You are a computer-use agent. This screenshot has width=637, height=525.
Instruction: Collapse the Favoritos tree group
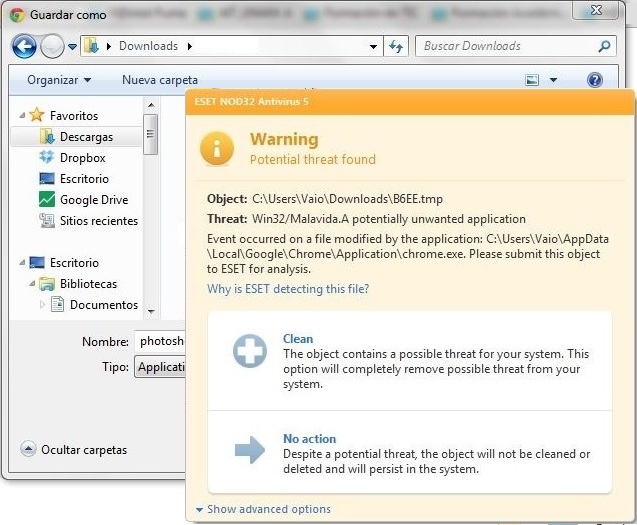tap(22, 116)
